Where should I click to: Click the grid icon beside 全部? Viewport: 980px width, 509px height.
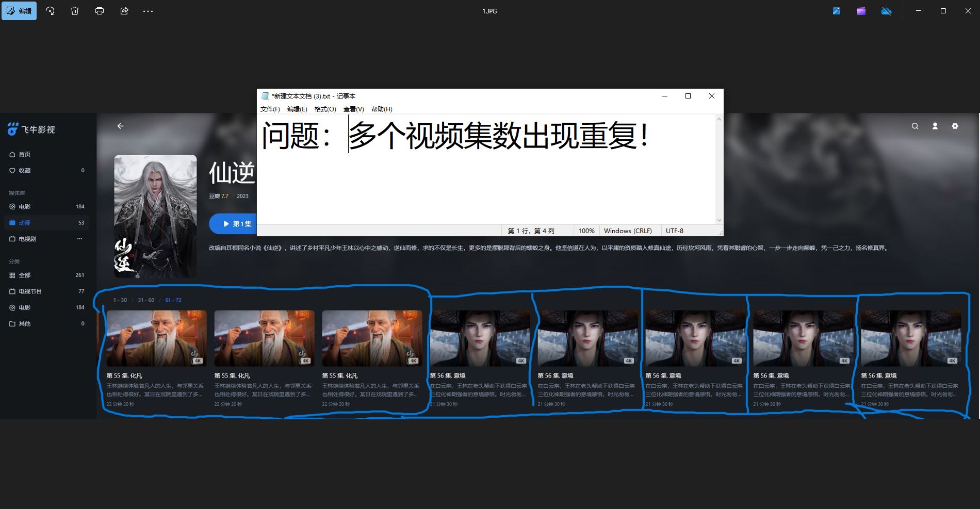click(x=12, y=275)
